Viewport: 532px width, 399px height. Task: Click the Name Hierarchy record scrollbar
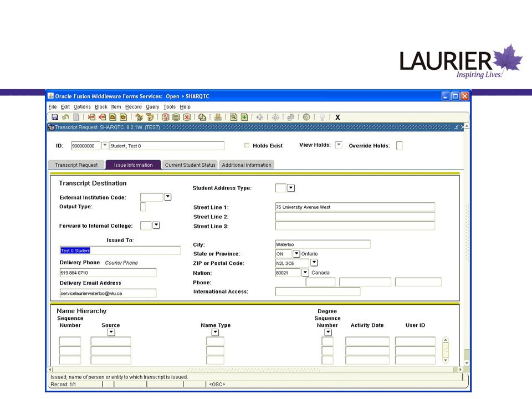click(446, 350)
